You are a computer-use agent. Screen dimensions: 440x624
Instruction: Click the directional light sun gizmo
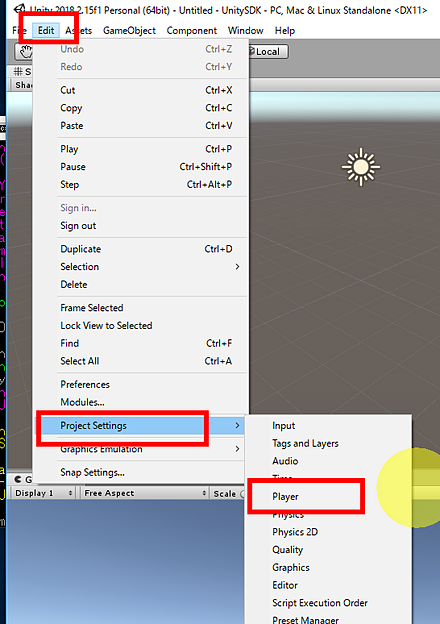361,167
